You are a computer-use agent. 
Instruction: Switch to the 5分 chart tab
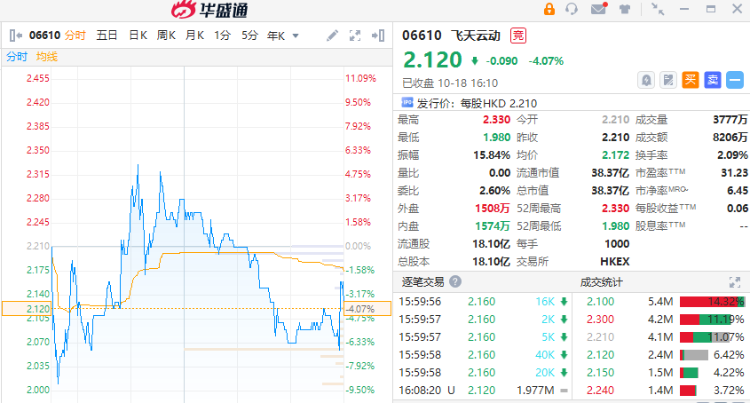(250, 35)
